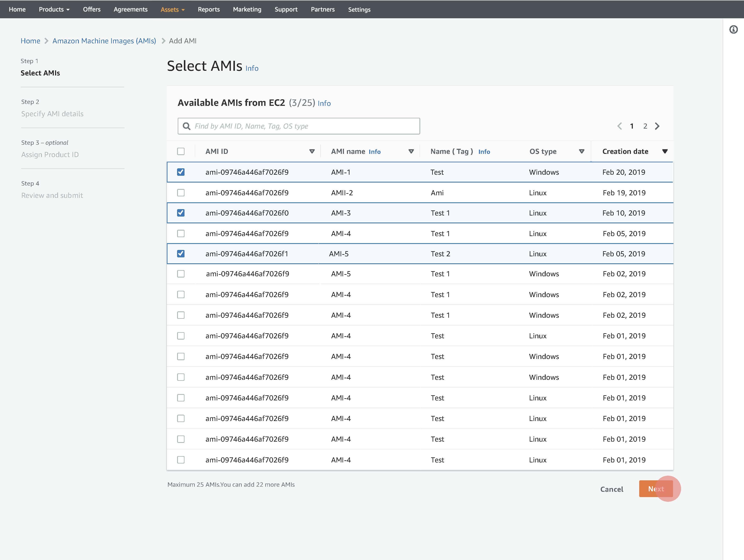Expand the Assets dropdown menu

click(x=173, y=9)
